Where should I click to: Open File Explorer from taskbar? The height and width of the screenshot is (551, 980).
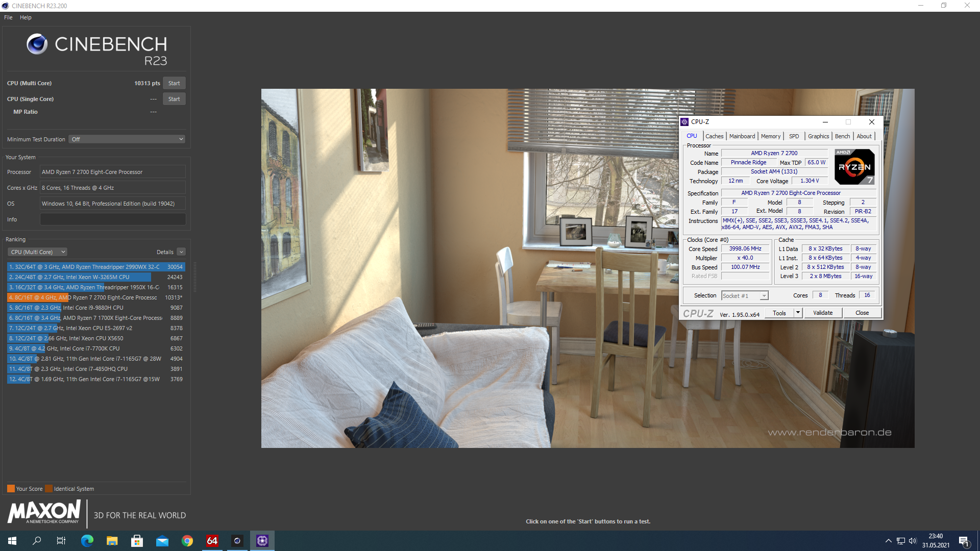pos(112,541)
